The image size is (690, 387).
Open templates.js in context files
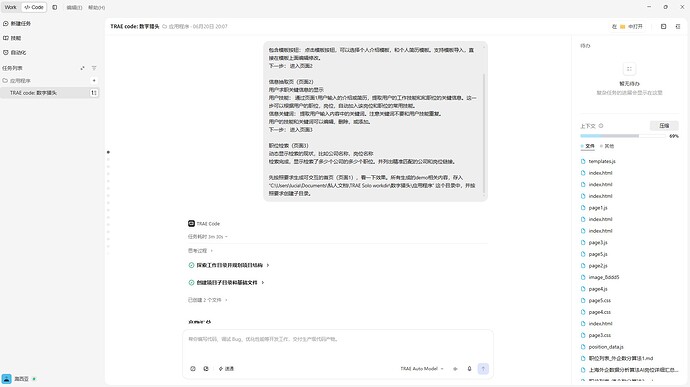602,161
